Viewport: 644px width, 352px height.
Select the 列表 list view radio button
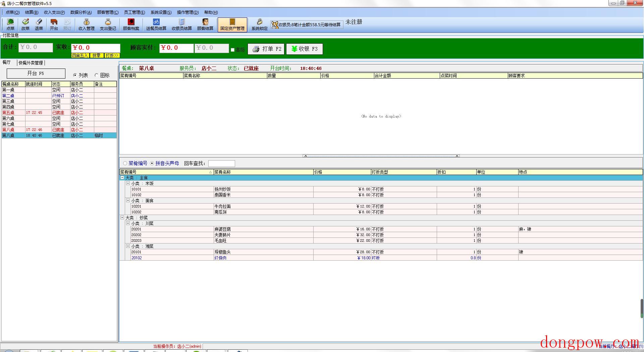coord(75,75)
